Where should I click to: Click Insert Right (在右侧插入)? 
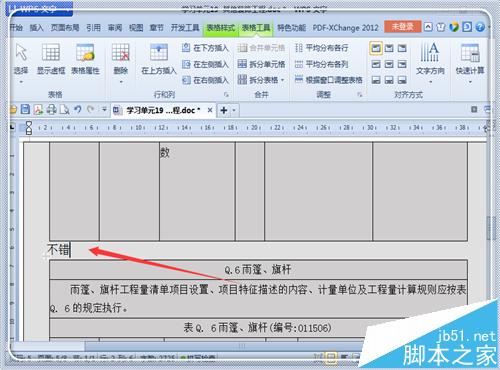[205, 80]
